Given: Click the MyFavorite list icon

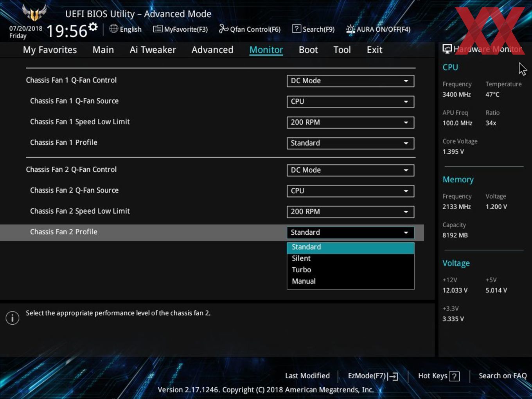Looking at the screenshot, I should pos(158,29).
